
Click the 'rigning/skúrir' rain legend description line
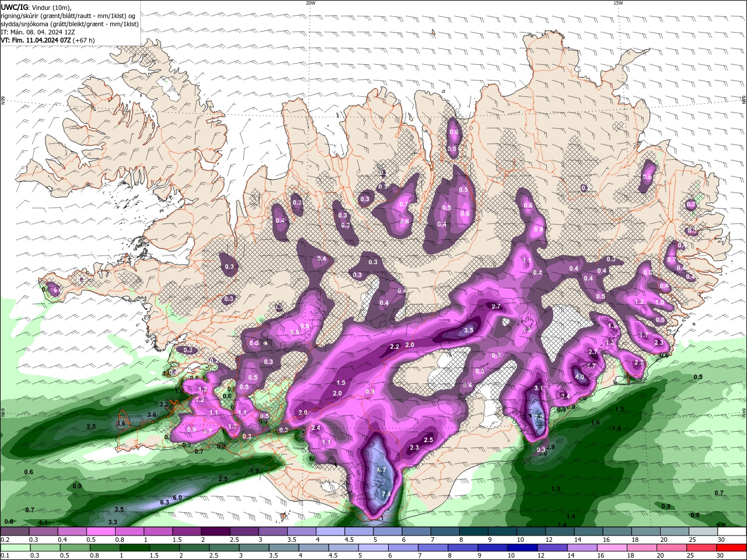(68, 16)
